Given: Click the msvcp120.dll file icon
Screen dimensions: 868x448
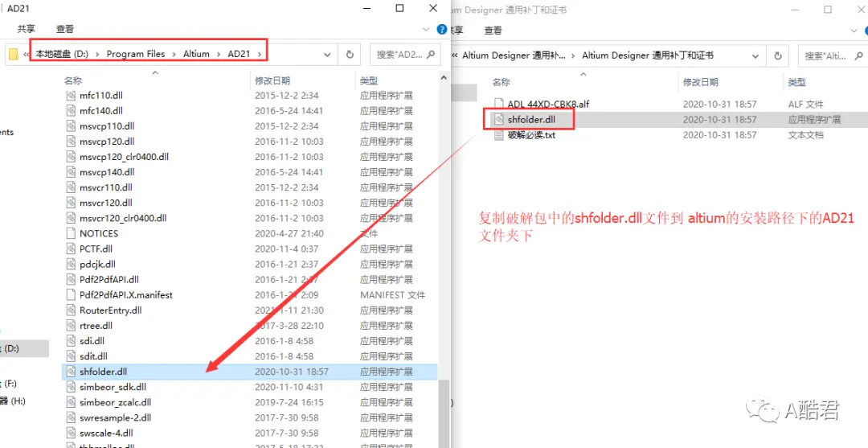Looking at the screenshot, I should pos(70,142).
